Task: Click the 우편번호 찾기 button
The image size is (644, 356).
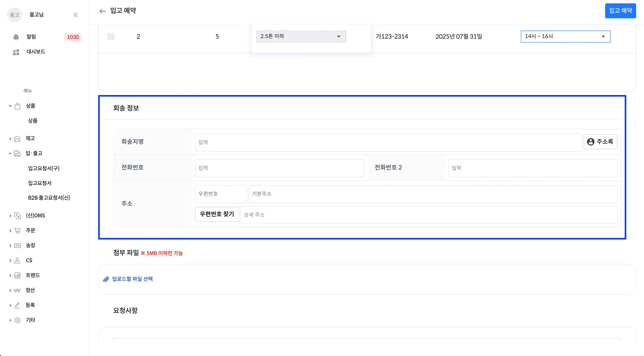Action: pos(217,214)
